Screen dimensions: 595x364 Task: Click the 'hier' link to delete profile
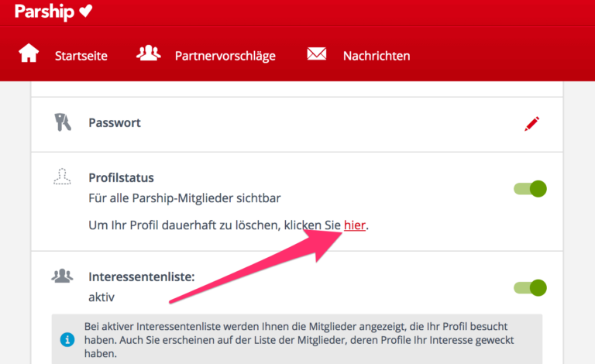355,225
